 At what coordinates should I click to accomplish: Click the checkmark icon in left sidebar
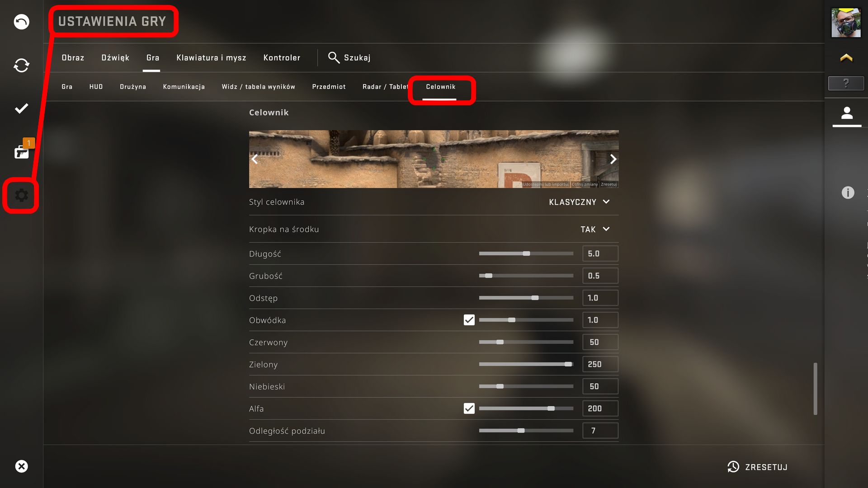click(21, 108)
